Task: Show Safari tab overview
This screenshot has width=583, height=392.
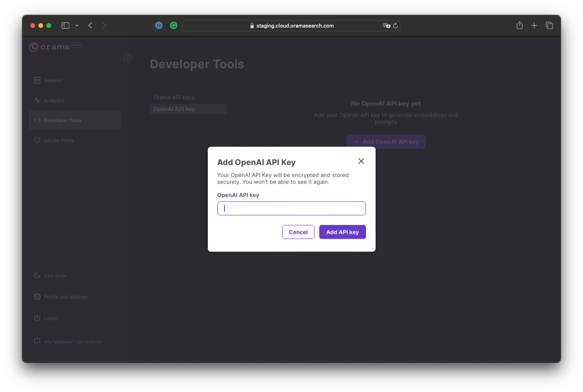Action: (549, 26)
